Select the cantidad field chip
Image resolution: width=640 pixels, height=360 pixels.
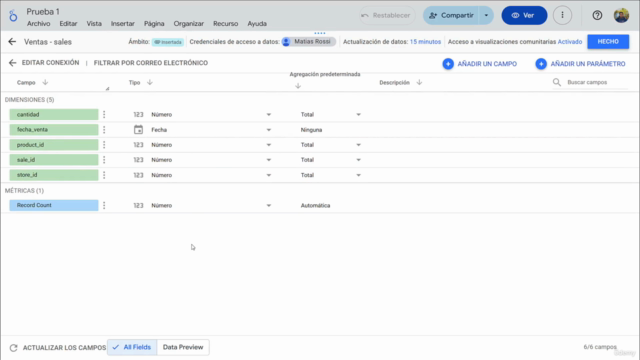54,115
